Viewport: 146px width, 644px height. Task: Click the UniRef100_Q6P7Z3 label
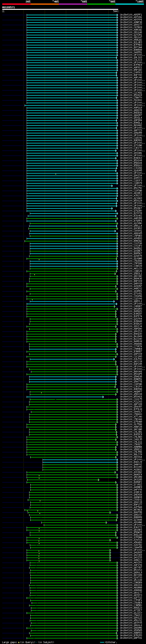pos(131,130)
